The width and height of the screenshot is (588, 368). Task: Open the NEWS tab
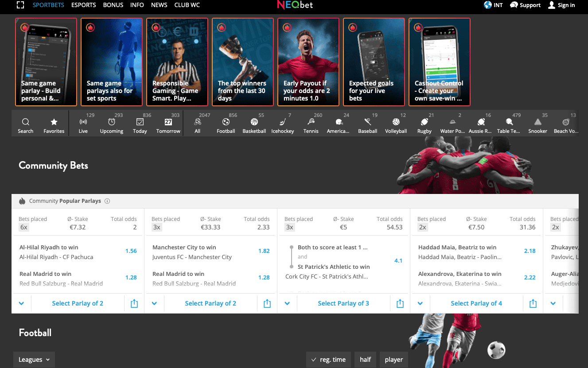point(159,5)
